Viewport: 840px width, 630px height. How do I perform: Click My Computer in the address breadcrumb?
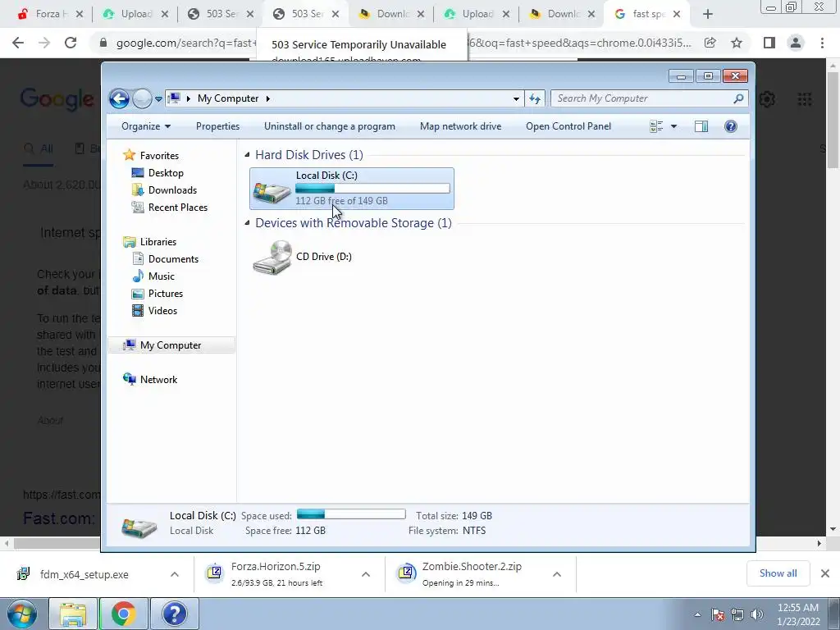(x=228, y=98)
